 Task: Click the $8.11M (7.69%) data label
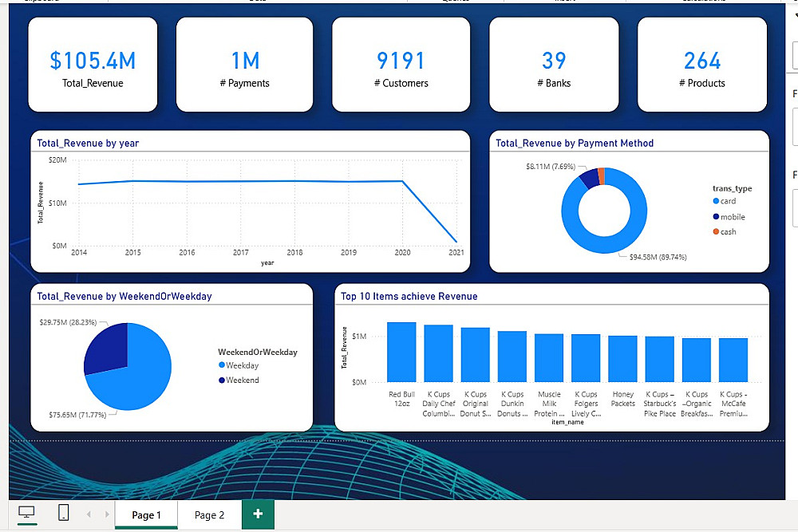pos(551,167)
